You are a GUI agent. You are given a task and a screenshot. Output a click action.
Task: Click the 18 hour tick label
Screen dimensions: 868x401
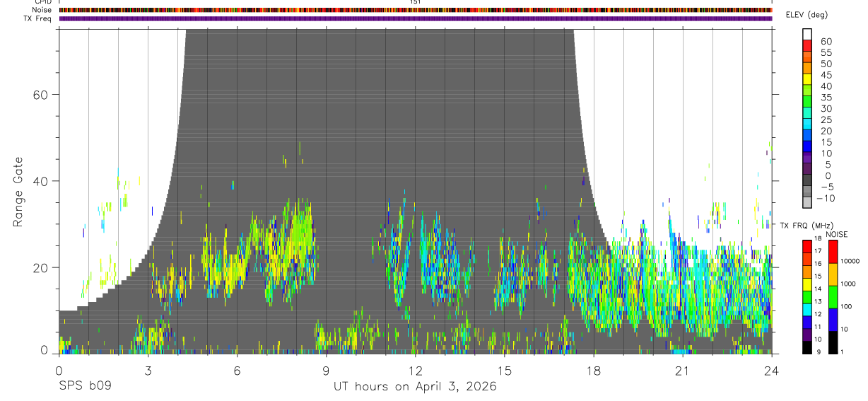click(594, 370)
